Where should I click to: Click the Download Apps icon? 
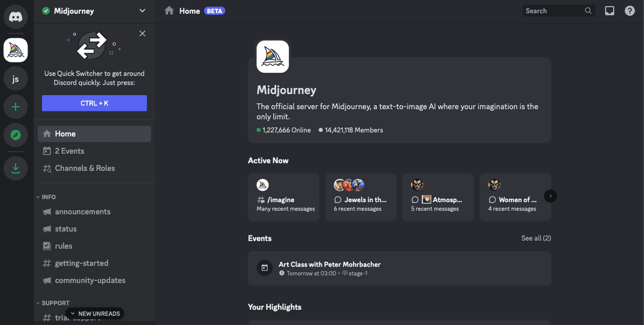click(x=16, y=169)
